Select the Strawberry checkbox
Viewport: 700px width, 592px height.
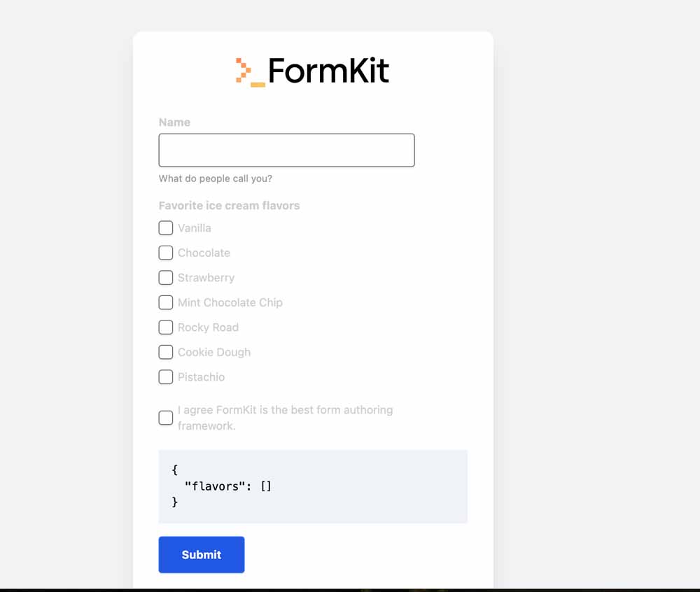click(165, 277)
